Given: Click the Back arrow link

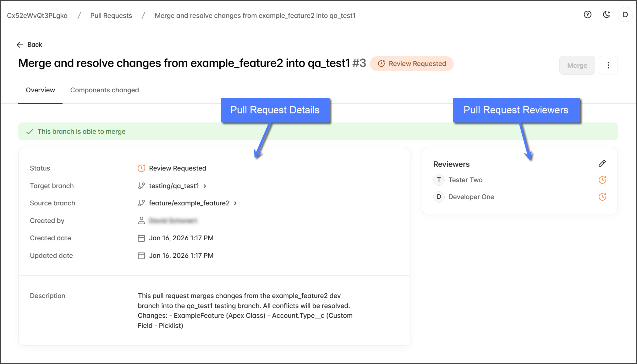Looking at the screenshot, I should 29,45.
